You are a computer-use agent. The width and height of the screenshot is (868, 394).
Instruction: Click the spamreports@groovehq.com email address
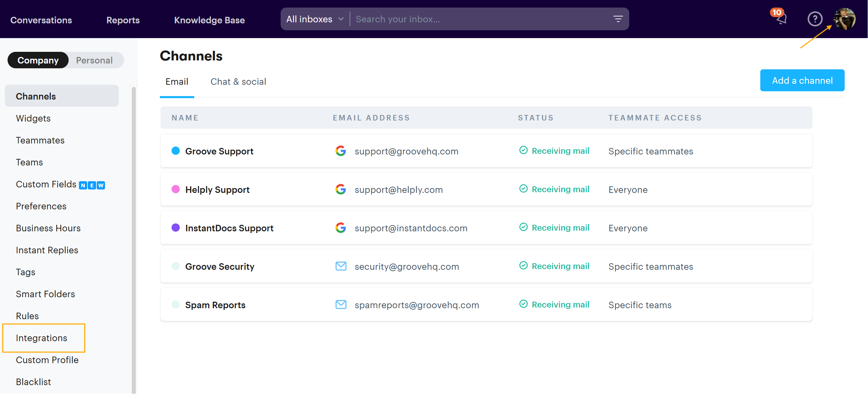point(417,305)
